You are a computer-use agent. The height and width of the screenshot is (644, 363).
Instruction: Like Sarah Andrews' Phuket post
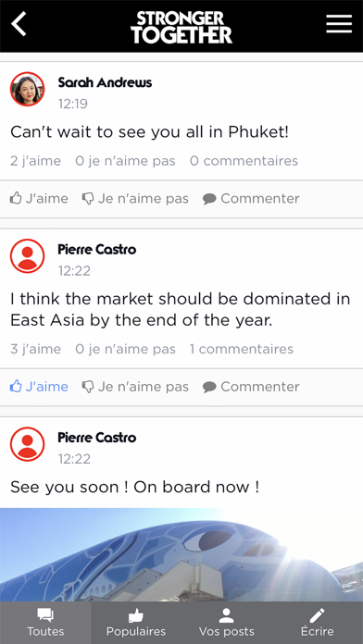tap(39, 199)
